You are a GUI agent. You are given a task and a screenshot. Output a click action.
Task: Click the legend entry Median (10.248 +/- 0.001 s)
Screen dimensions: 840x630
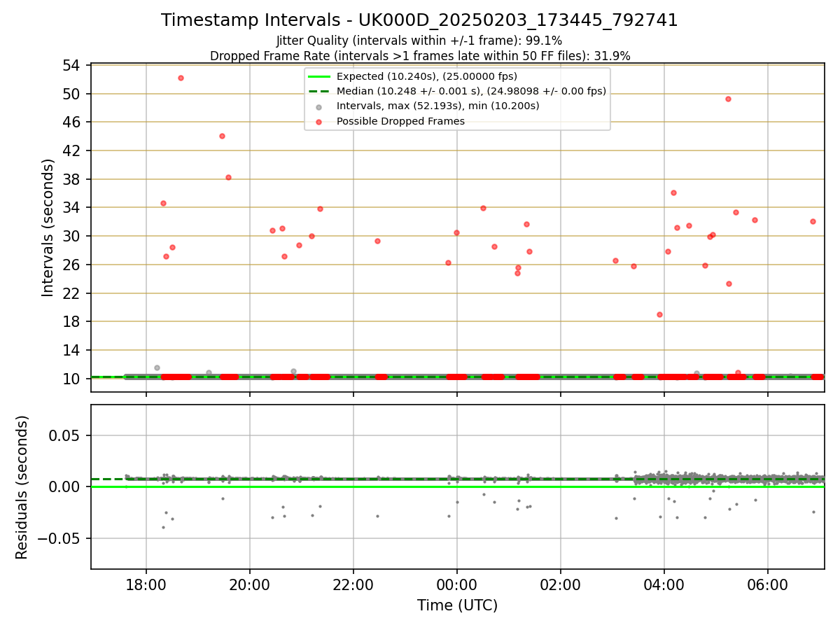tap(471, 91)
